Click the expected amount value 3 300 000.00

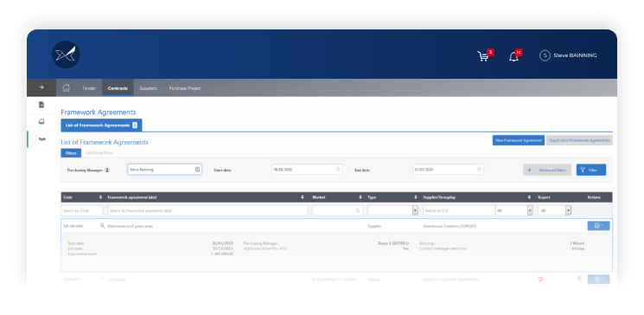222,254
